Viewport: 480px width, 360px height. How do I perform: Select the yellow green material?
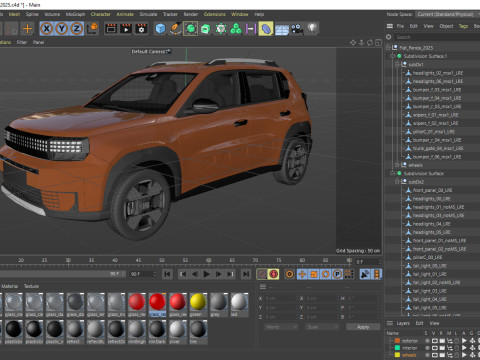(x=198, y=305)
